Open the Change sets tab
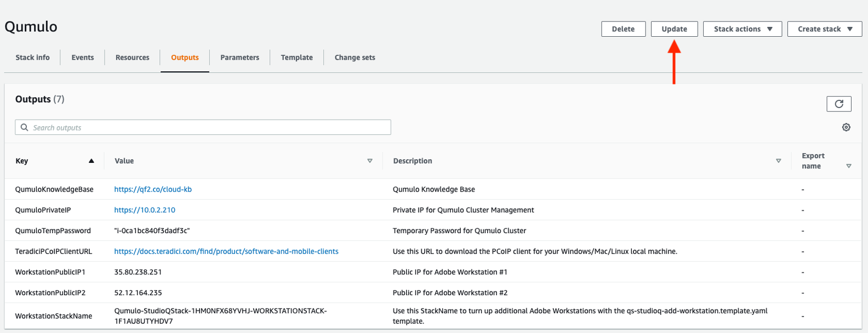868x333 pixels. (x=355, y=58)
